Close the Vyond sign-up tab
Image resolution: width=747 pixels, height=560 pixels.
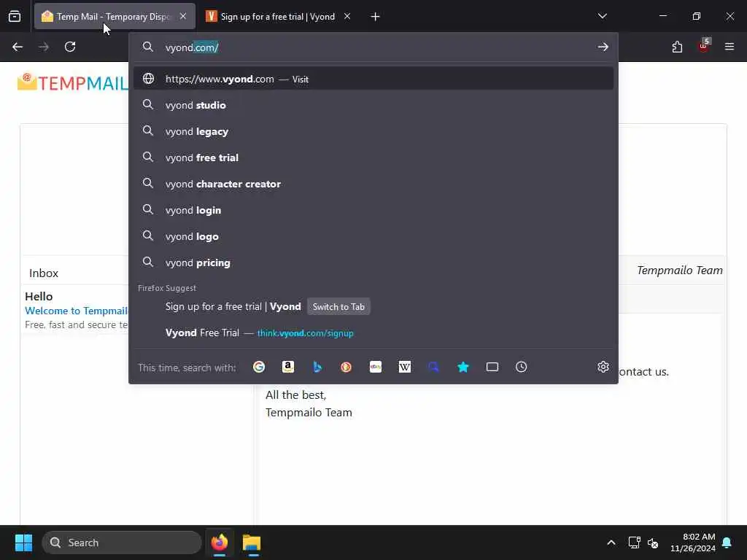click(347, 16)
